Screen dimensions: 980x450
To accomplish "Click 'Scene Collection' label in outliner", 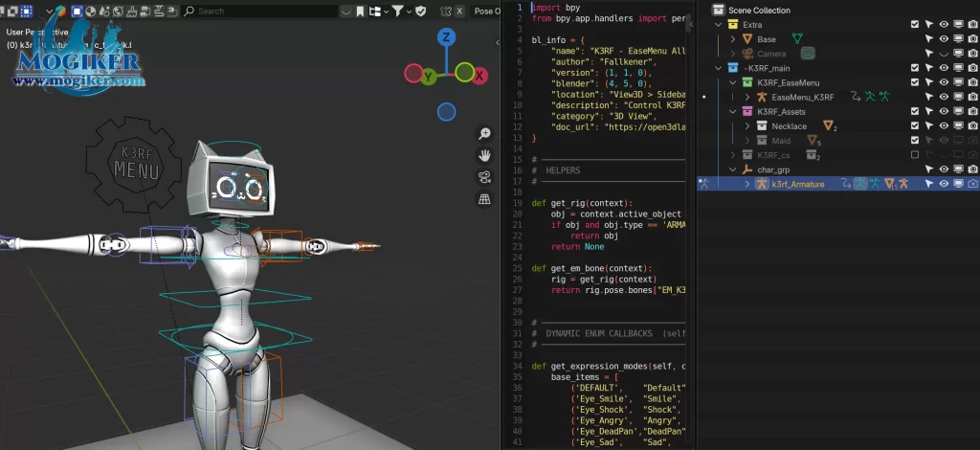I will [x=759, y=10].
